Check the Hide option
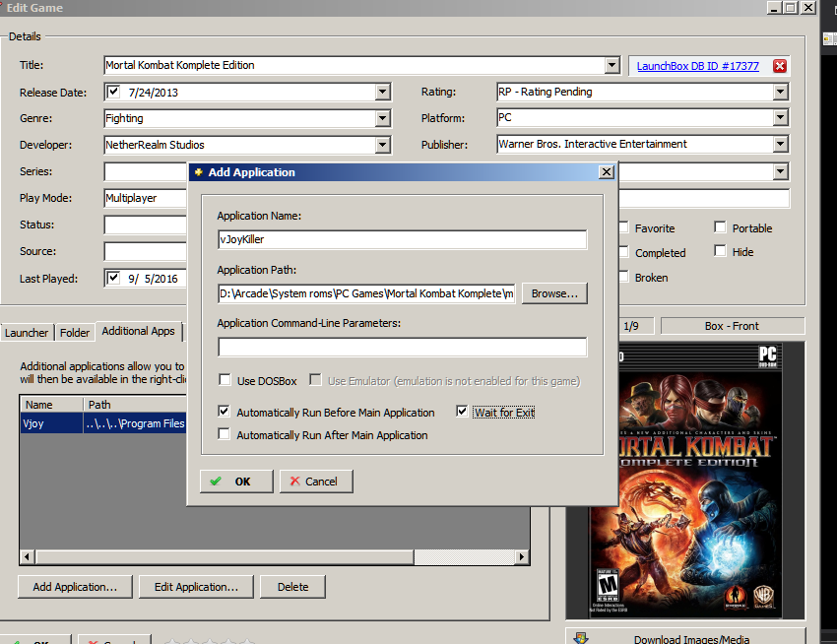The image size is (837, 644). (x=720, y=251)
